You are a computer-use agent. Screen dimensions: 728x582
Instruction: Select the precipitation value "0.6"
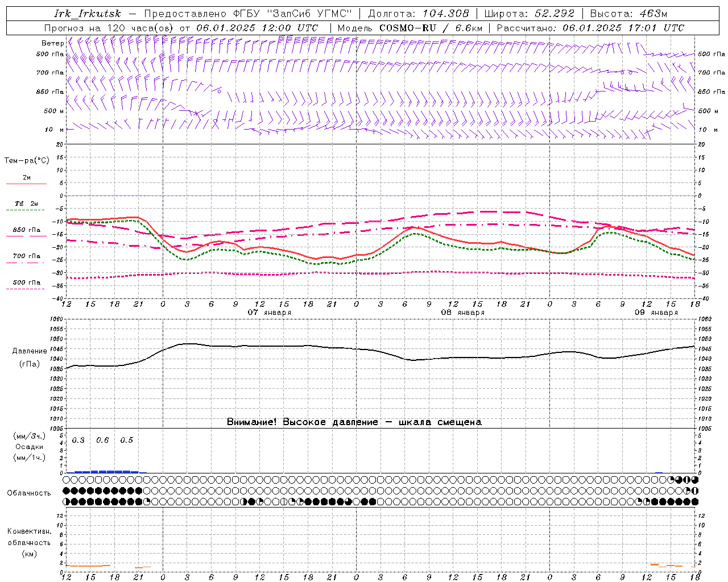103,440
